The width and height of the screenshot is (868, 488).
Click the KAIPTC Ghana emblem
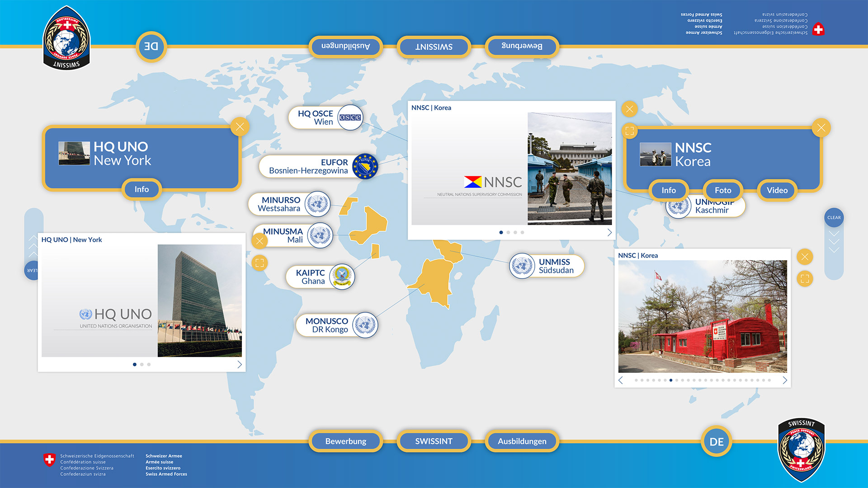[342, 277]
